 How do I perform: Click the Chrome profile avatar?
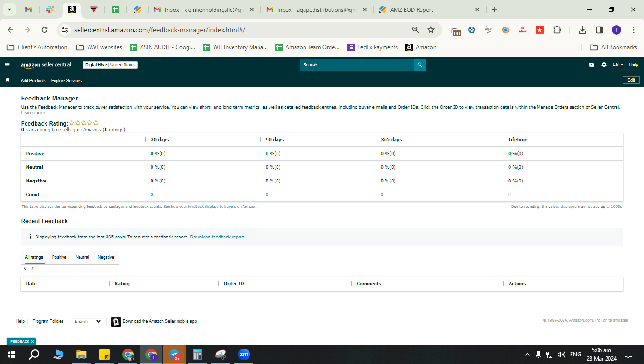pos(616,30)
